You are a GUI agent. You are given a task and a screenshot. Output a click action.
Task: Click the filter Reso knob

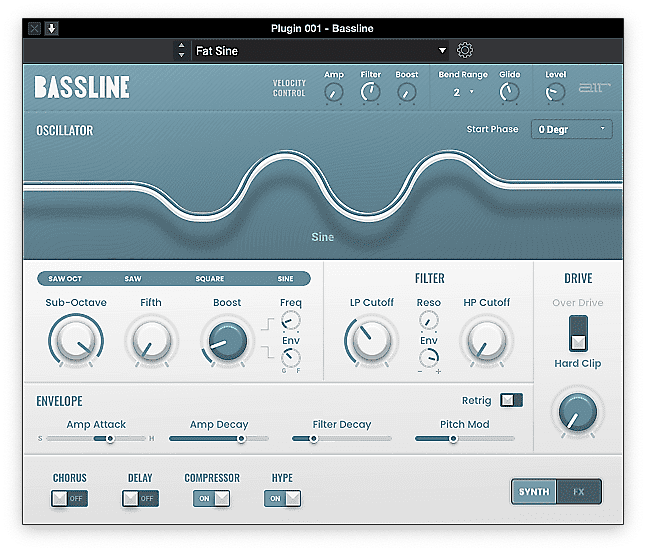tap(428, 321)
